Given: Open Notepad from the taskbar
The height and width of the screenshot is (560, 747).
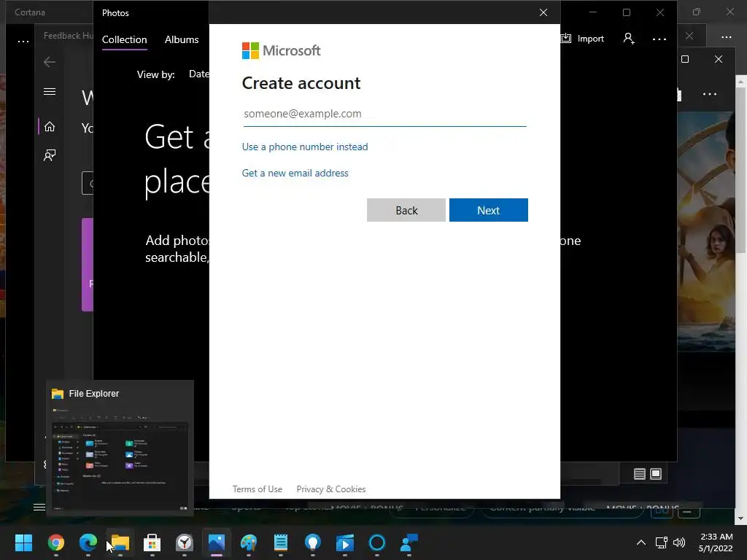Looking at the screenshot, I should [x=281, y=542].
